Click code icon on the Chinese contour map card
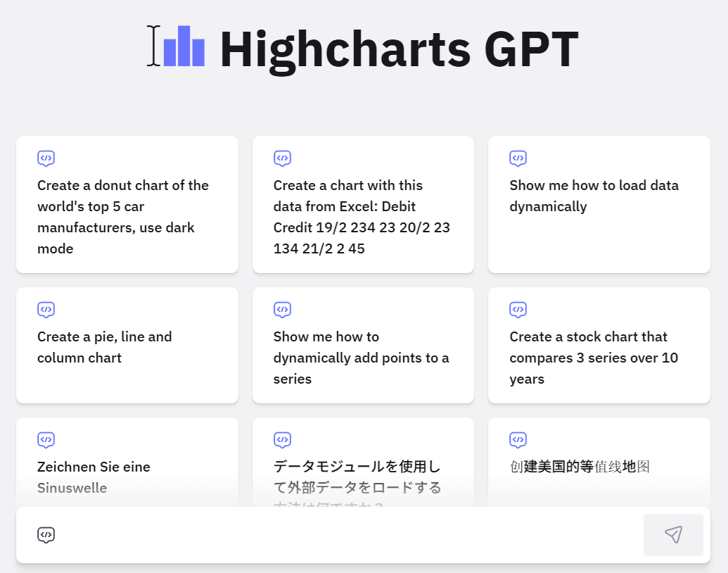728x573 pixels. point(518,440)
